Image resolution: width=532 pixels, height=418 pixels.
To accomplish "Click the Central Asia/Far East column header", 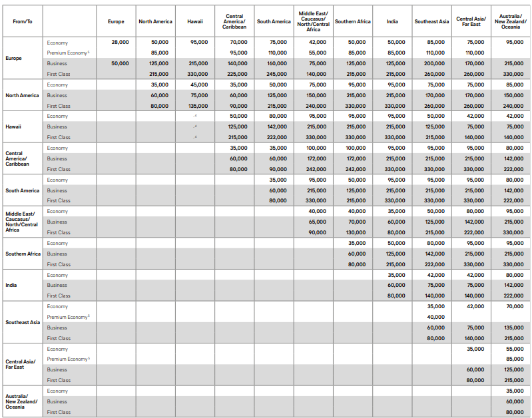I will point(471,21).
